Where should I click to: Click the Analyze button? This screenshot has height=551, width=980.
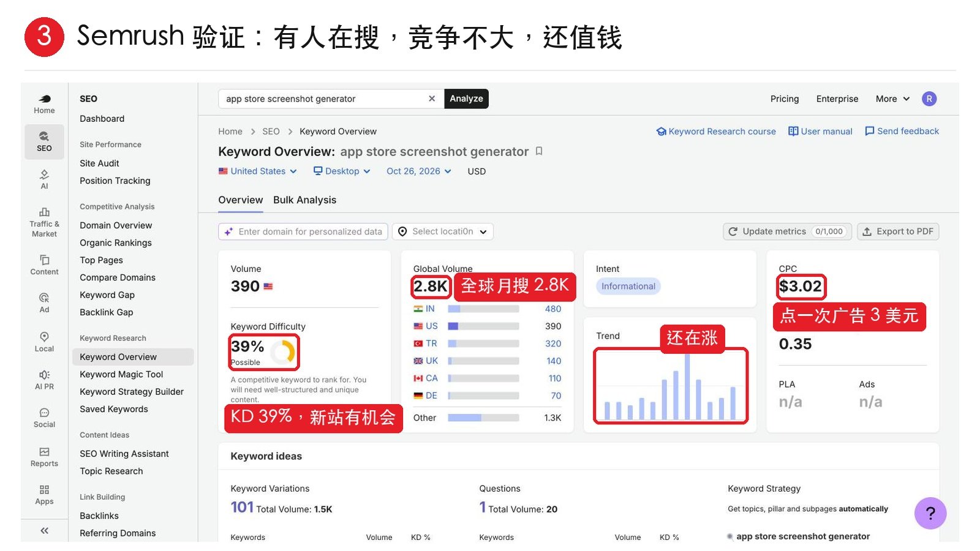pos(466,99)
